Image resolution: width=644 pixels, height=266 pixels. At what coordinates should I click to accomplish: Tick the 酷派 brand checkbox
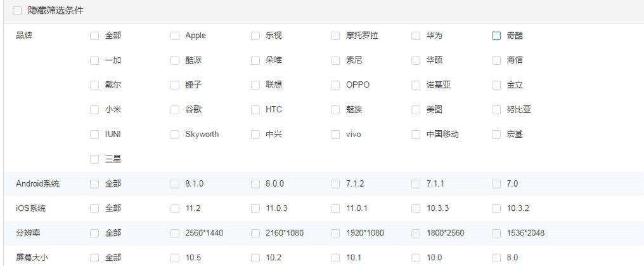[x=175, y=60]
